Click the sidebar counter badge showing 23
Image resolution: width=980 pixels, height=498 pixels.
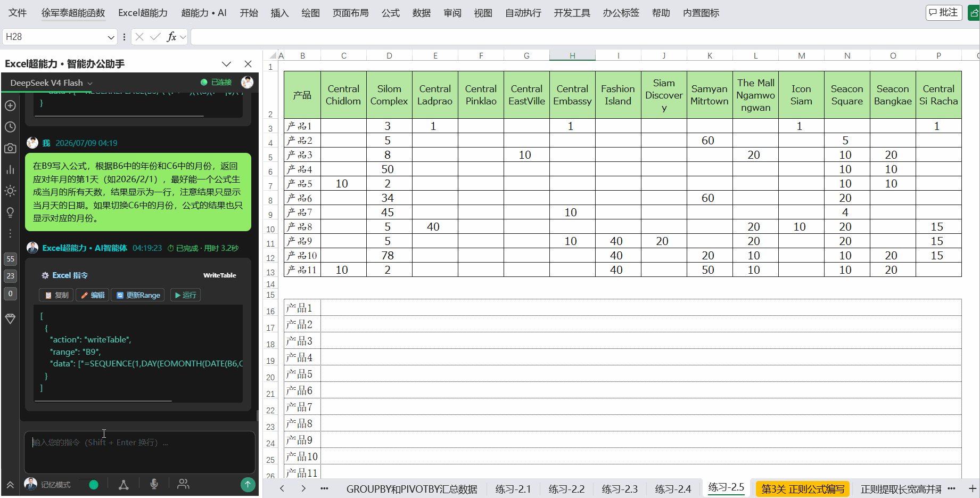pos(10,276)
